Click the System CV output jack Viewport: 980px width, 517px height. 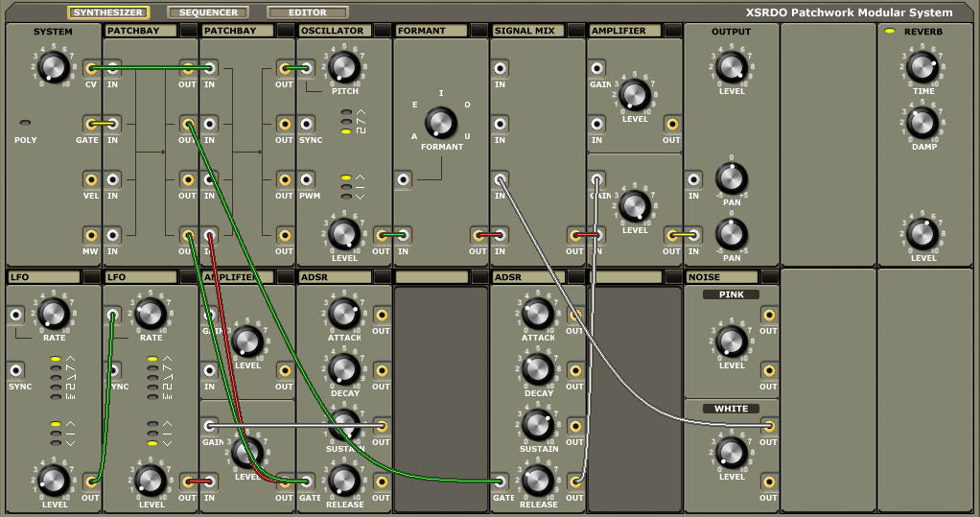(x=91, y=69)
